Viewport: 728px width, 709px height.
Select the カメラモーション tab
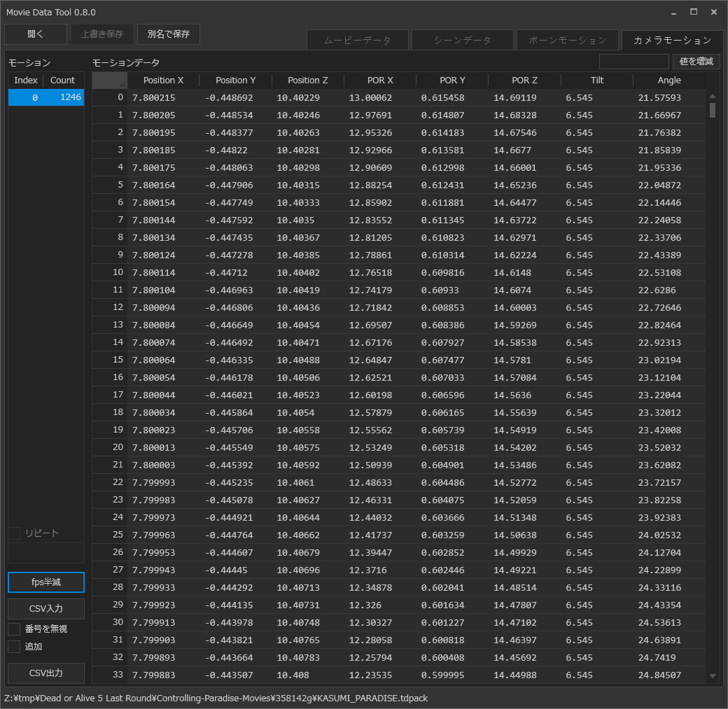tap(672, 41)
